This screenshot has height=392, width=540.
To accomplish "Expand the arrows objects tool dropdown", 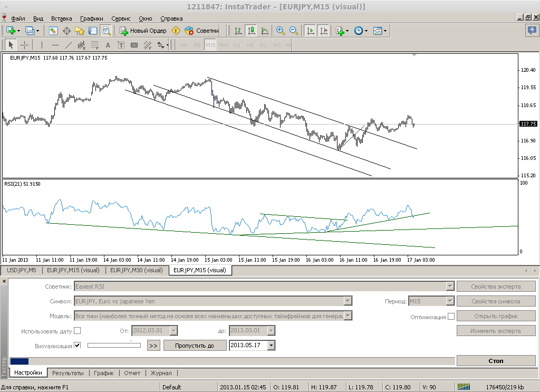I will tap(167, 45).
